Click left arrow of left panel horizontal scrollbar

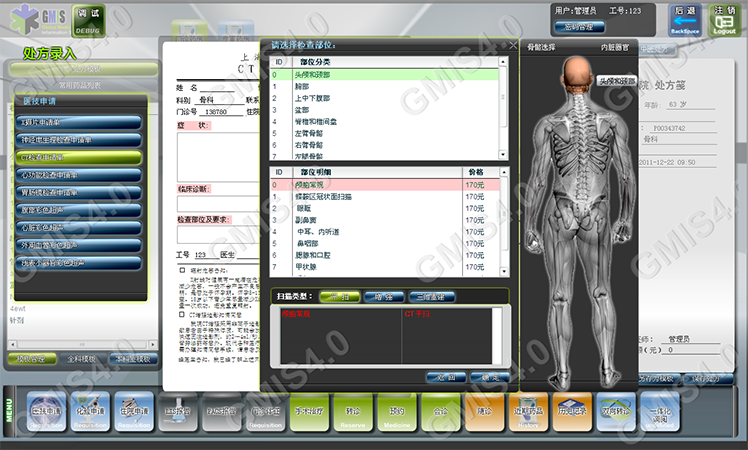pyautogui.click(x=13, y=344)
